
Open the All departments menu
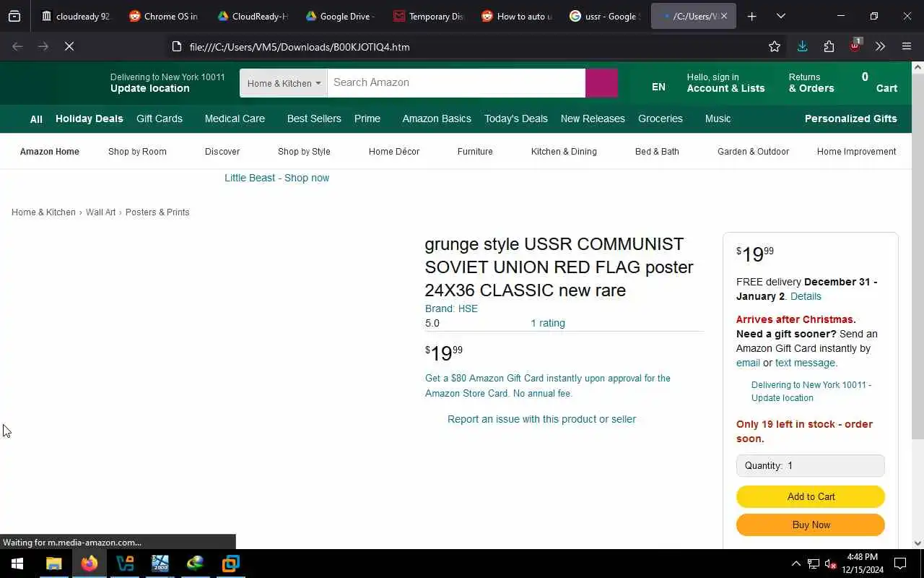pyautogui.click(x=36, y=119)
